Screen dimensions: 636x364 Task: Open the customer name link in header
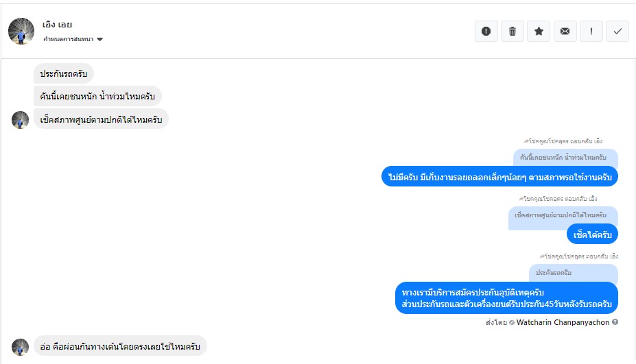point(57,25)
